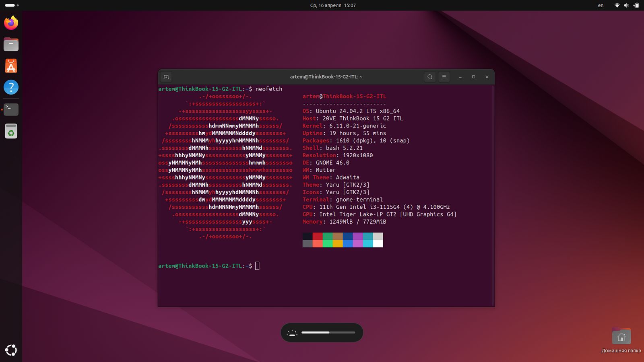Open the Домашняя папка desktop folder
The height and width of the screenshot is (362, 644).
[x=621, y=337]
